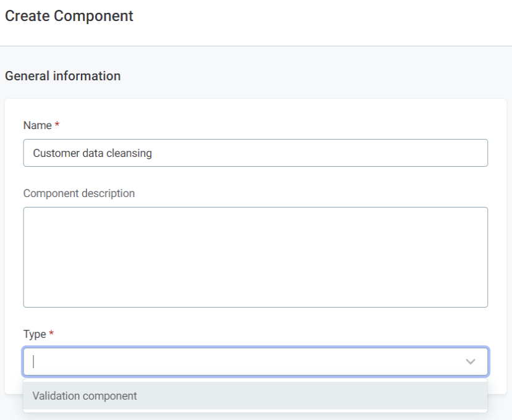Click the word description in textarea label
Viewport: 512px width, 420px height.
(108, 193)
